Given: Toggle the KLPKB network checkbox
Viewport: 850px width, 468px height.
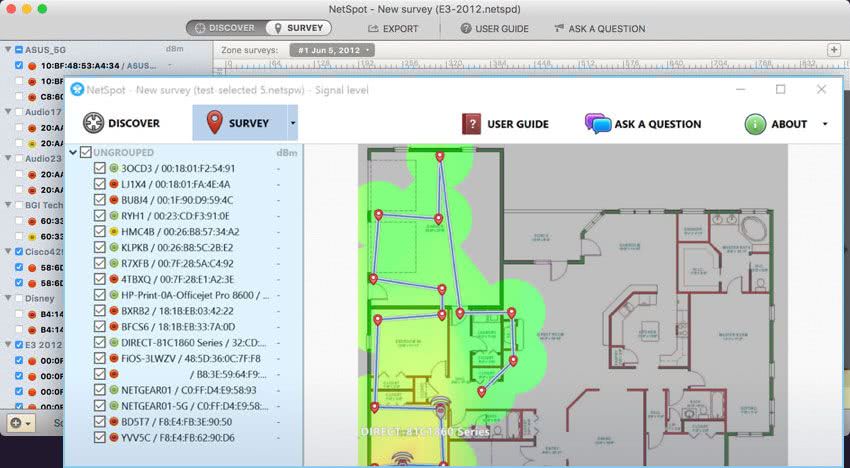Looking at the screenshot, I should pos(99,247).
